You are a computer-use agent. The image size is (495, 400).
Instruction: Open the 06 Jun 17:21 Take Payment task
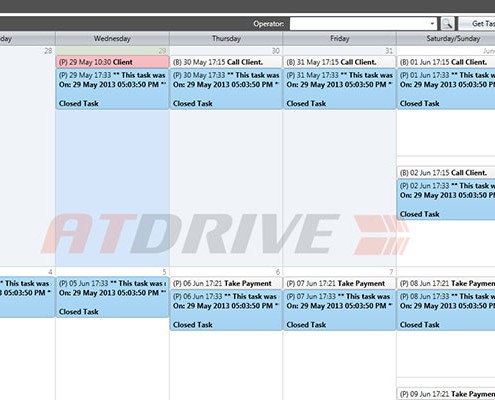(x=226, y=283)
